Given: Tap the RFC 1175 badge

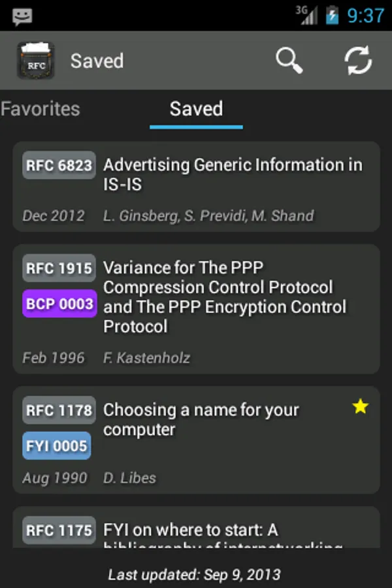Looking at the screenshot, I should point(59,531).
